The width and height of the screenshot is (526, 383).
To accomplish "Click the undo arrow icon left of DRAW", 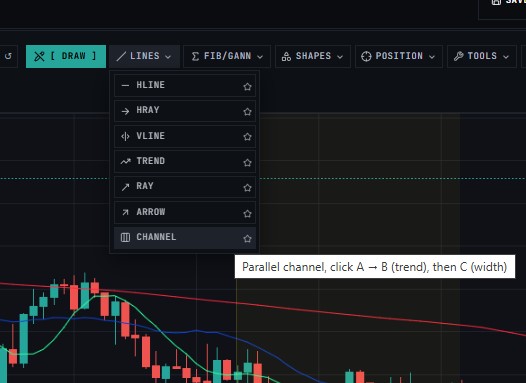I will pyautogui.click(x=8, y=56).
